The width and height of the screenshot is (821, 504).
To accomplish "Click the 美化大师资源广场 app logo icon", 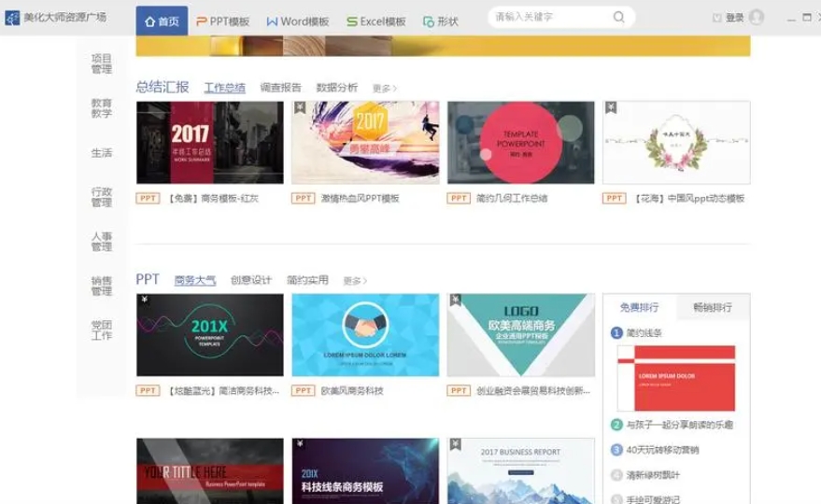I will pos(12,18).
